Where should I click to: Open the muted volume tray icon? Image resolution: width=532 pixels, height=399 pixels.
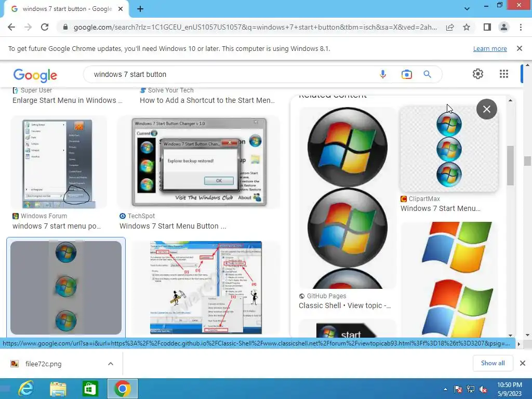point(483,389)
